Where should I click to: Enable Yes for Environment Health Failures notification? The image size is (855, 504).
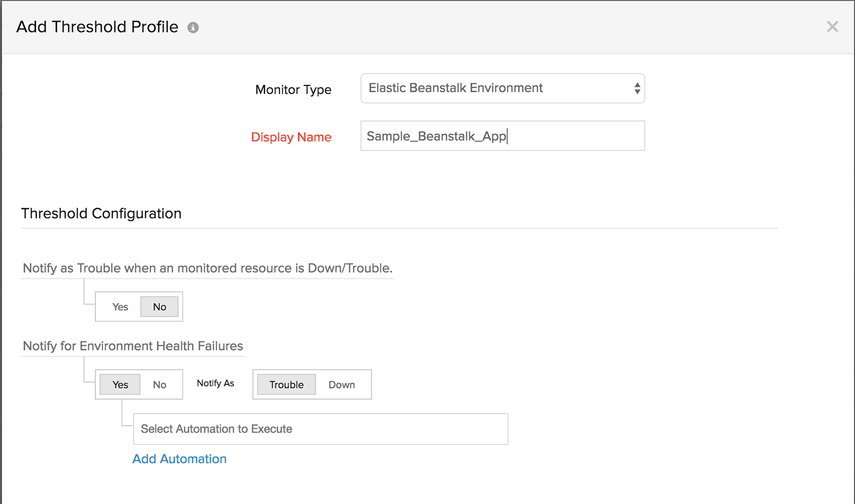tap(120, 385)
